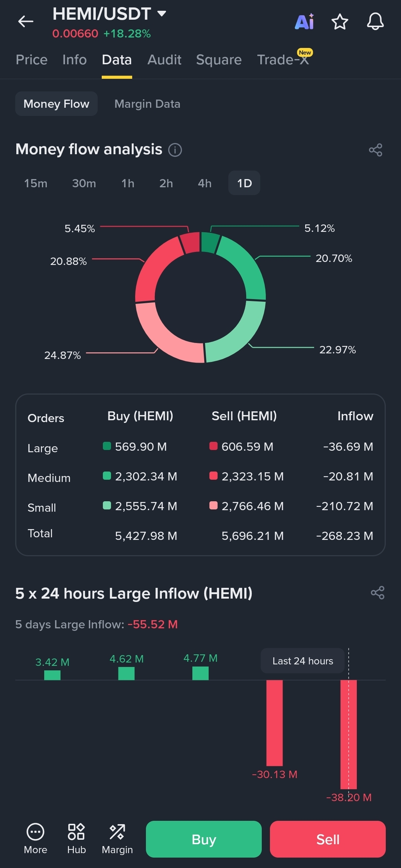This screenshot has width=401, height=868.
Task: Expand the HEMI/USDT pair selector dropdown
Action: pos(161,14)
